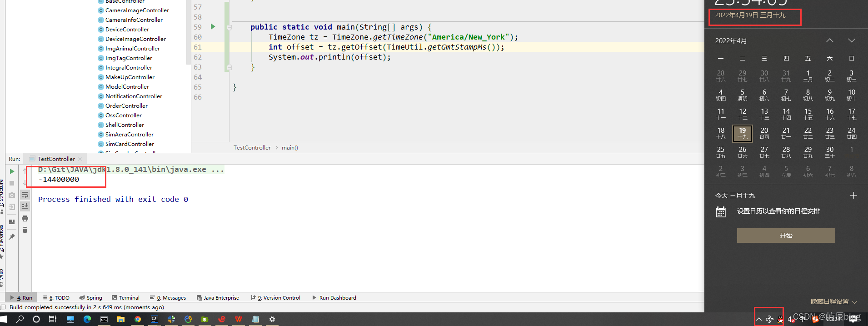
Task: Click the green run gutter arrow at line 59
Action: pos(213,27)
